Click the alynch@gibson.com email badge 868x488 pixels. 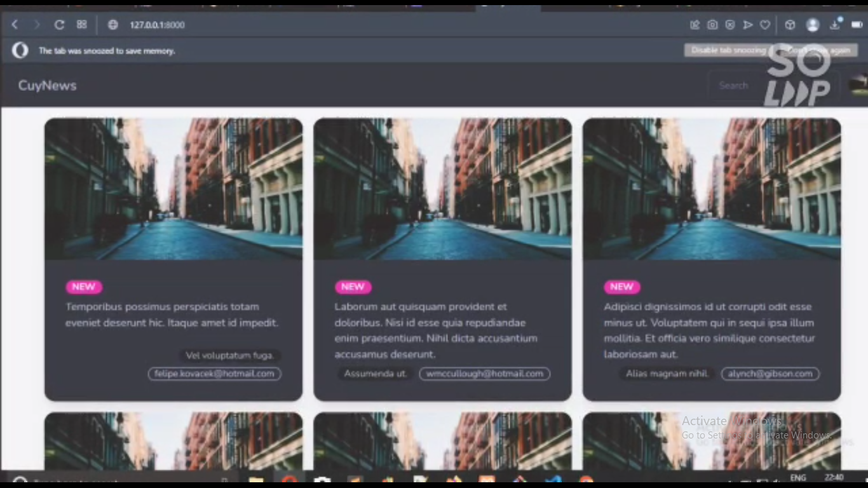770,374
